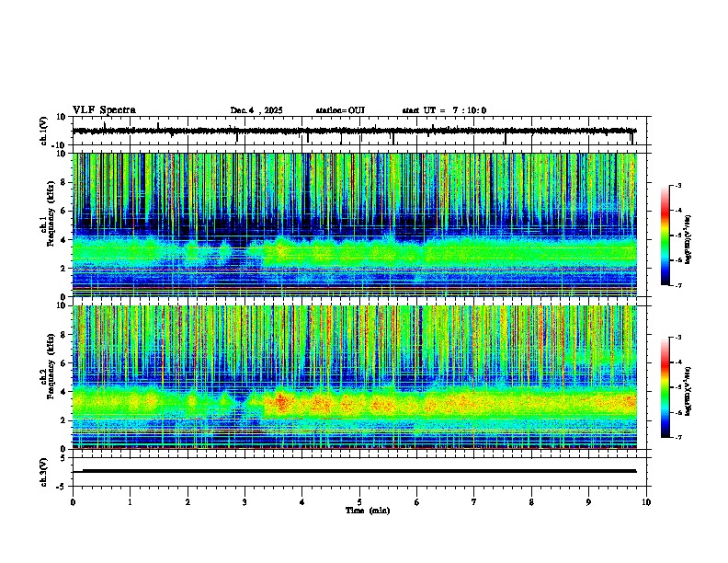Image resolution: width=728 pixels, height=563 pixels.
Task: Click time-axis tick label "4"
Action: (302, 502)
